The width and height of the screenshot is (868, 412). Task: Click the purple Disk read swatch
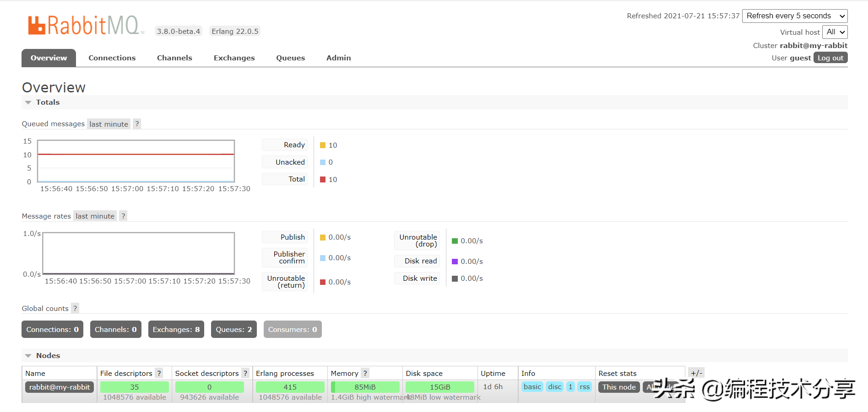[455, 262]
